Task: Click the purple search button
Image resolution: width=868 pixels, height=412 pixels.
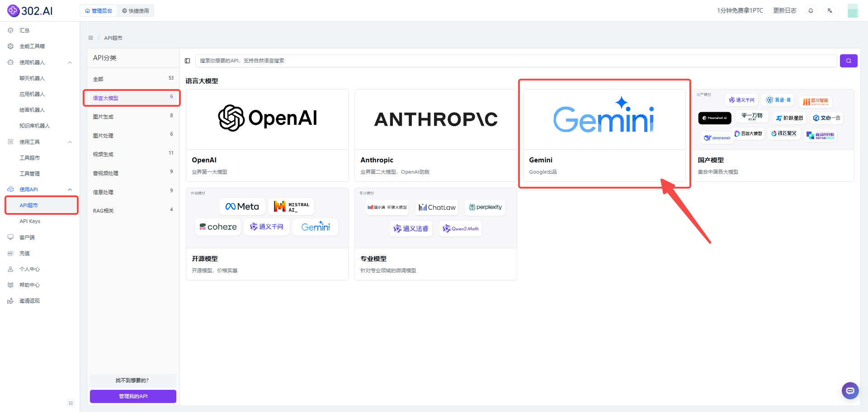Action: (x=849, y=61)
